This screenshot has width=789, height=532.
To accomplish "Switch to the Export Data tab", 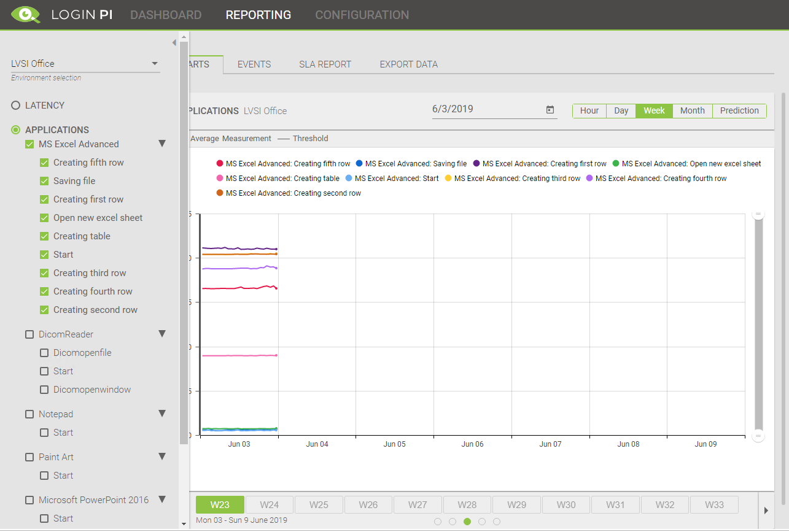I will point(409,64).
